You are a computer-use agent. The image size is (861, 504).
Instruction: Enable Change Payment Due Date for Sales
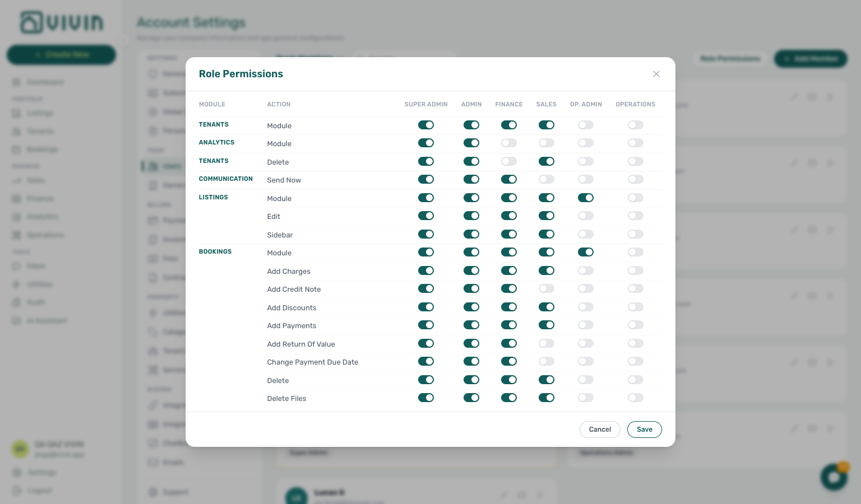547,361
